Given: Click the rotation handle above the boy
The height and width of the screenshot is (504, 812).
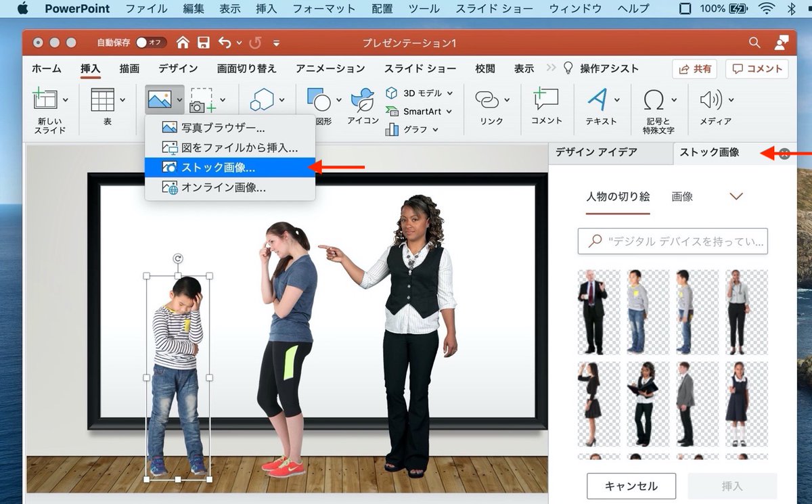Looking at the screenshot, I should [x=178, y=258].
